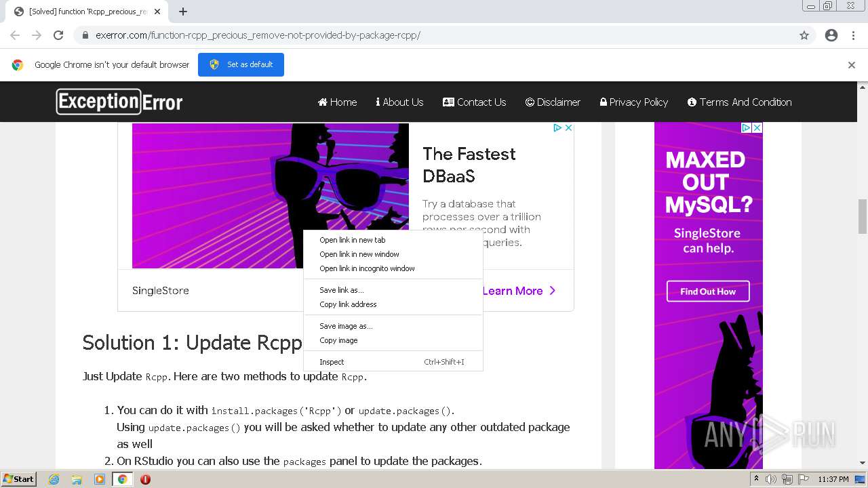
Task: Close the sidebar MySQL ad with X
Action: tap(757, 127)
